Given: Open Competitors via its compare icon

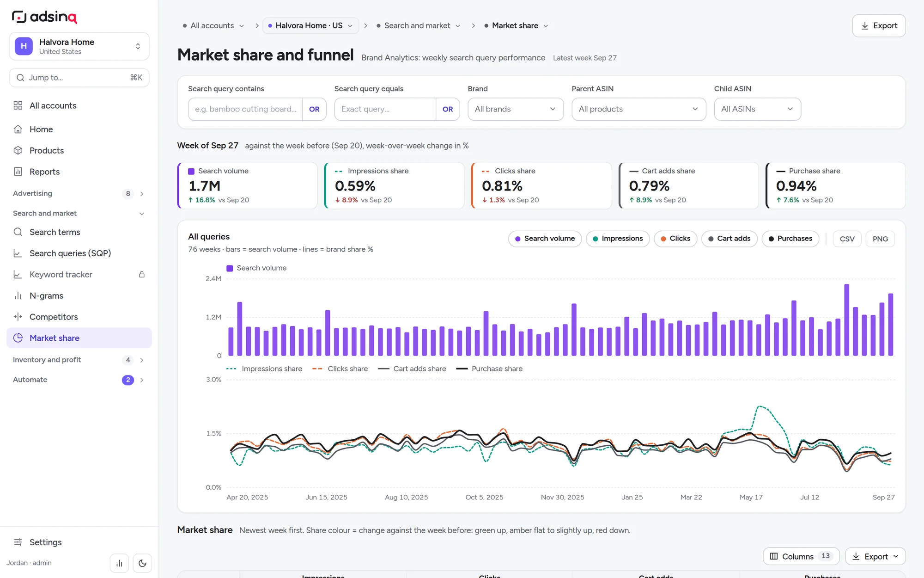Looking at the screenshot, I should (18, 317).
